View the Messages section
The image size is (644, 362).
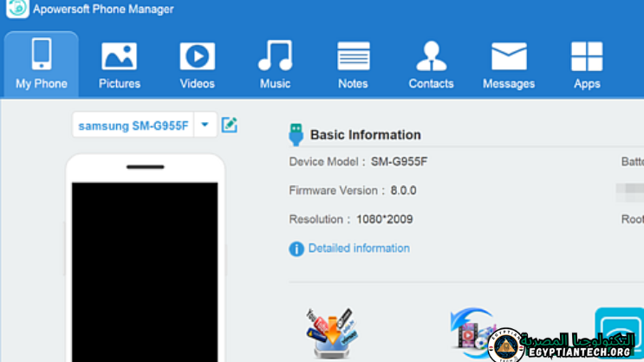[x=509, y=65]
